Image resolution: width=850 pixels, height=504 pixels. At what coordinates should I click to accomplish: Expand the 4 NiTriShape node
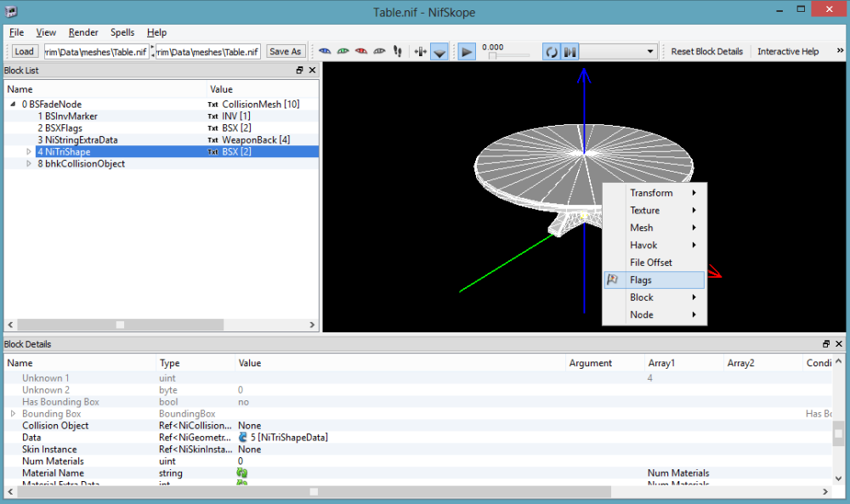point(29,152)
